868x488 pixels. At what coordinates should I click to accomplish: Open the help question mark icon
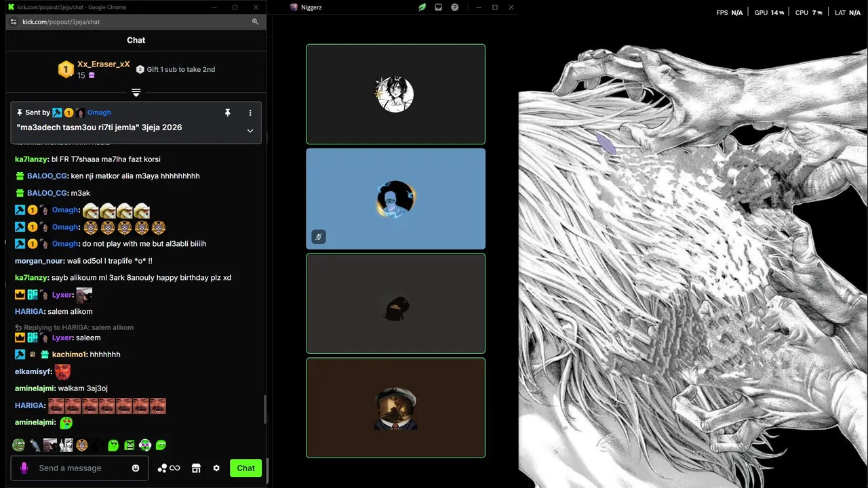click(x=455, y=7)
